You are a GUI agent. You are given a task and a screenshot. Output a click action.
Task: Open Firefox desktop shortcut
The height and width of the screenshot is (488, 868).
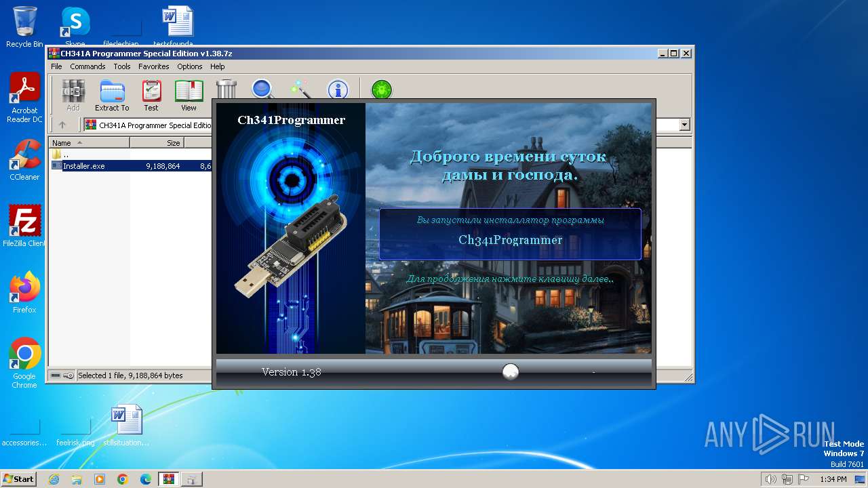coord(24,293)
